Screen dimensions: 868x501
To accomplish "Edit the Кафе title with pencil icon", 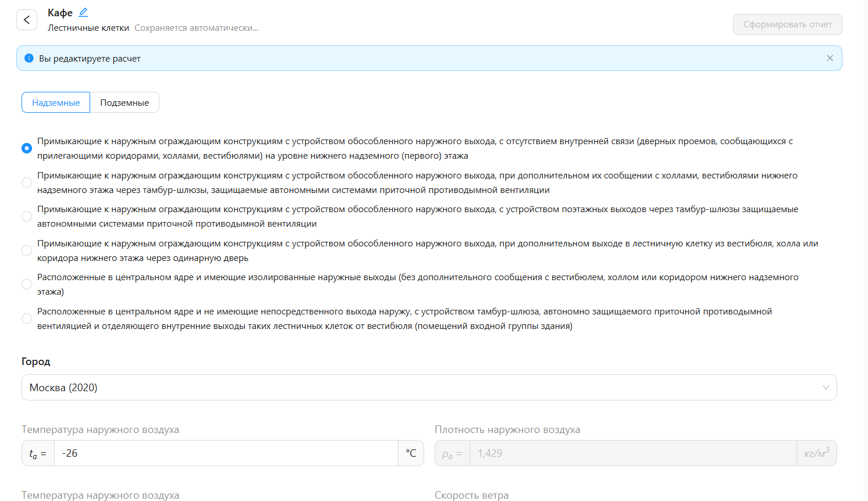I will [x=83, y=12].
